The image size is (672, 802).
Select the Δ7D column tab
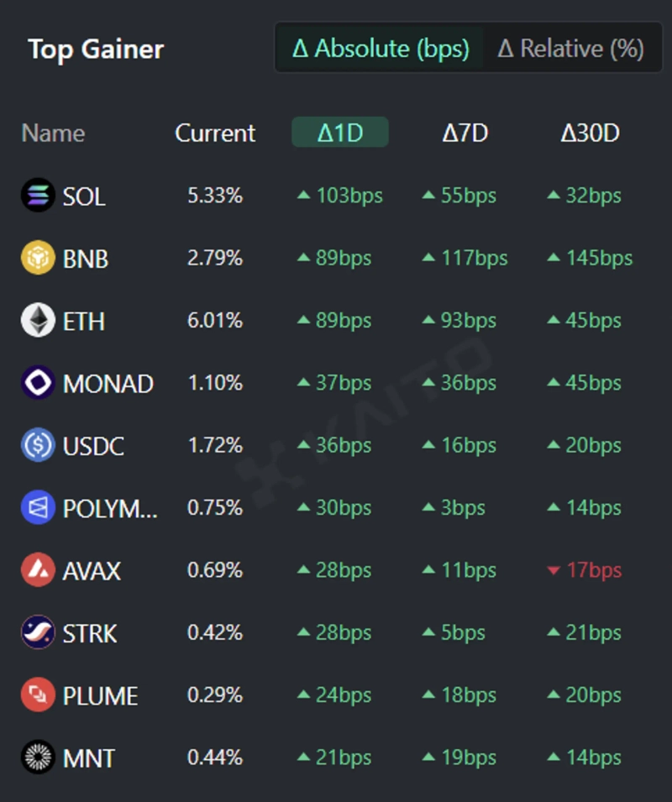click(465, 133)
